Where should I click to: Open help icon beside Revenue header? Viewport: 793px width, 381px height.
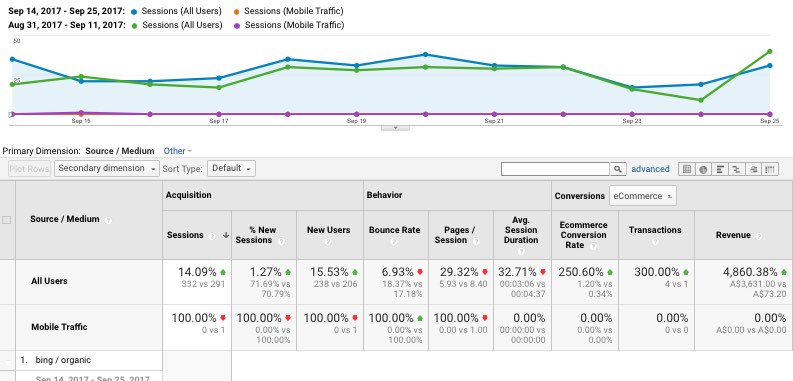(758, 236)
